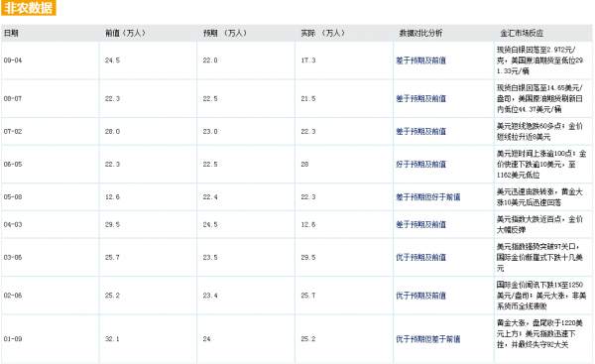Click actual value 22.3 in the 05-08 row
Viewport: 595px width, 364px height.
(x=308, y=197)
